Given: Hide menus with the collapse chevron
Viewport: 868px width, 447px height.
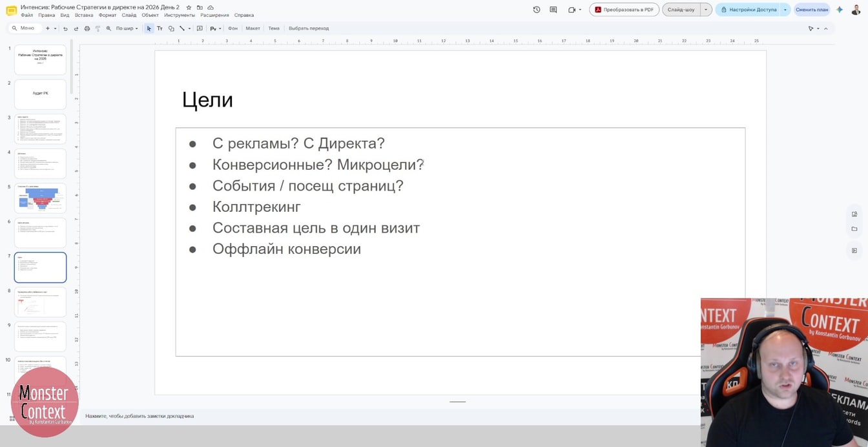Looking at the screenshot, I should [826, 28].
